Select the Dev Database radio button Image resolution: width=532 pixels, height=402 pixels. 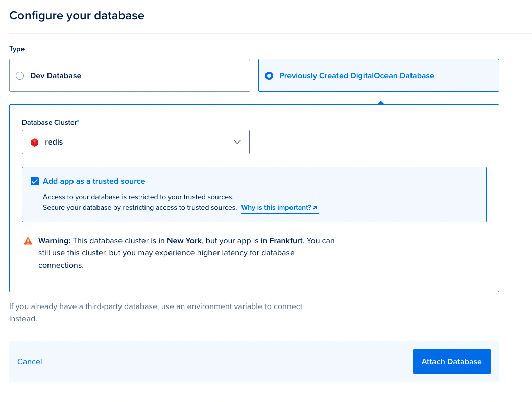(20, 76)
